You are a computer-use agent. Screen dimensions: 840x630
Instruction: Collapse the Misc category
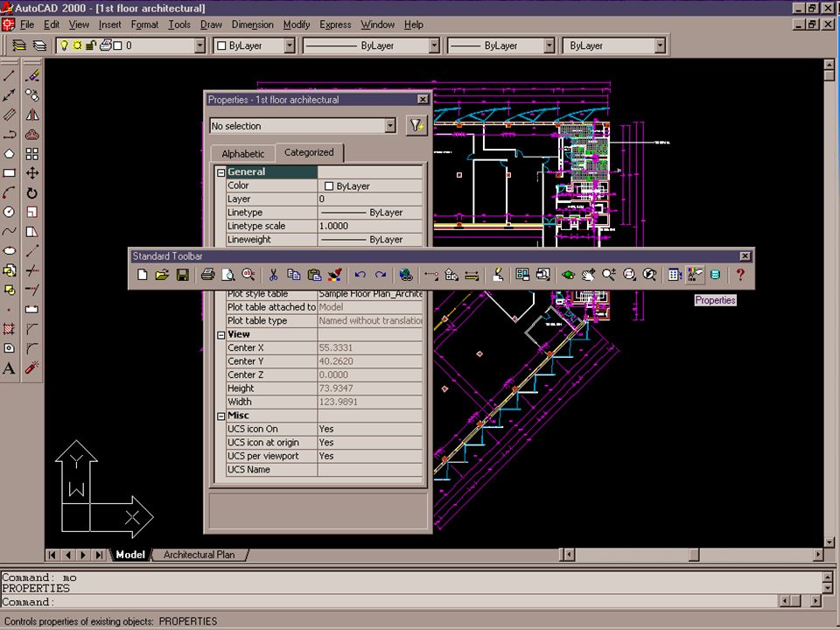pos(220,416)
